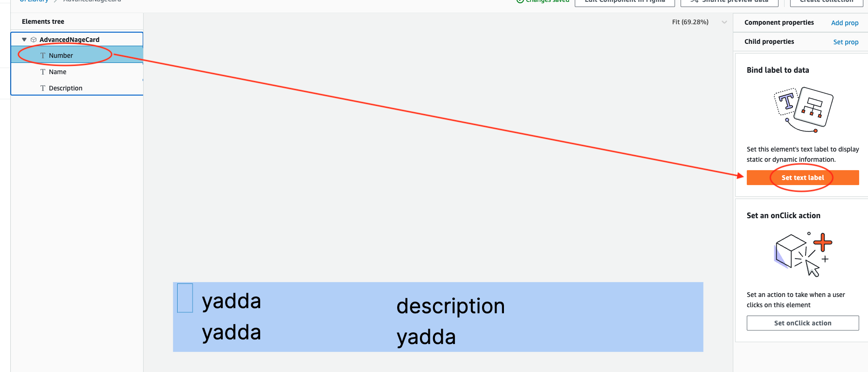Click the bind label to data illustration
Image resolution: width=868 pixels, height=372 pixels.
point(803,109)
